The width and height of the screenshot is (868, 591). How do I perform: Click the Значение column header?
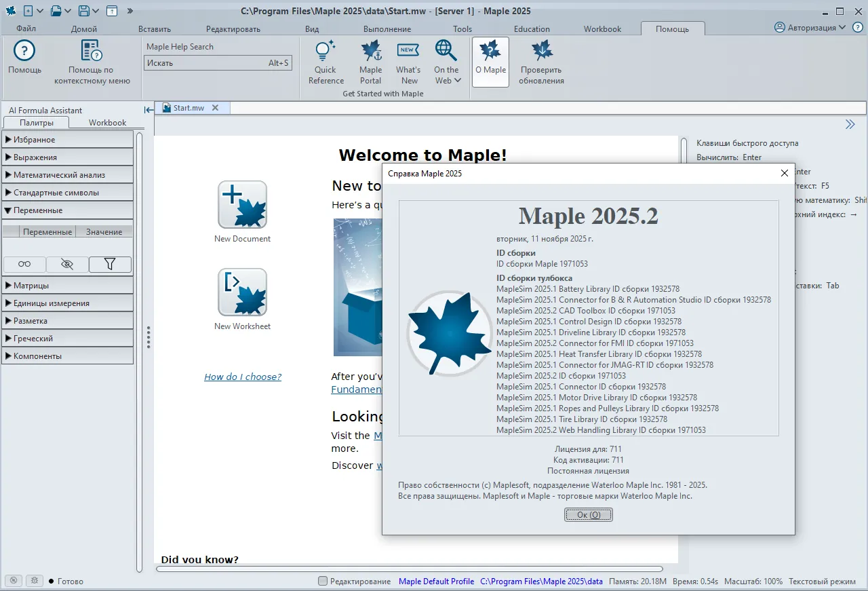[x=104, y=232]
